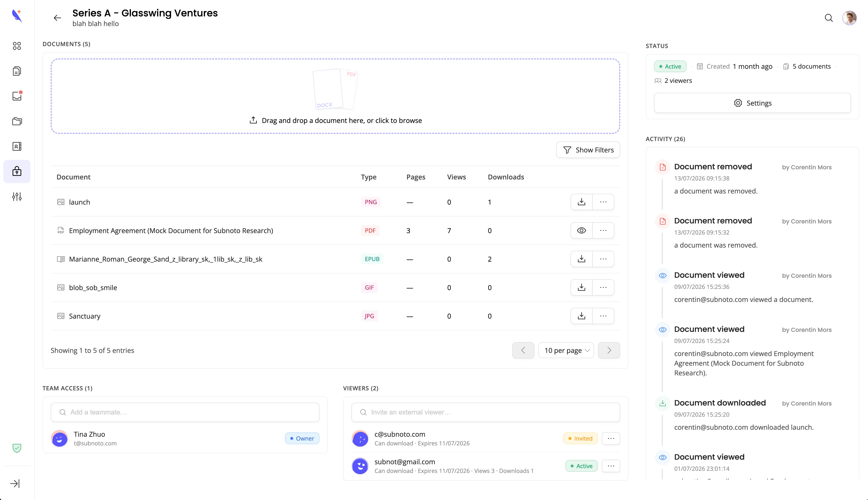This screenshot has width=868, height=500.
Task: Click Marianne_Roman_George_Sand document name
Action: [x=165, y=259]
